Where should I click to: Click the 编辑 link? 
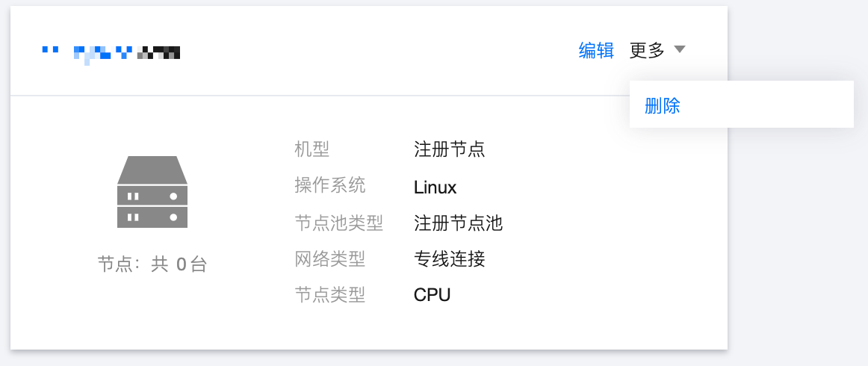click(596, 50)
